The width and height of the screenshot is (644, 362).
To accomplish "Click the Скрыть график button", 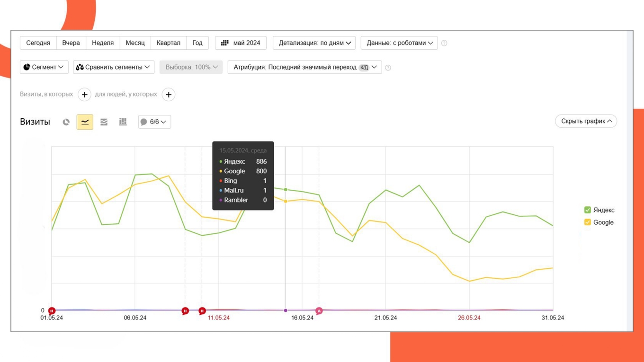I will click(586, 121).
